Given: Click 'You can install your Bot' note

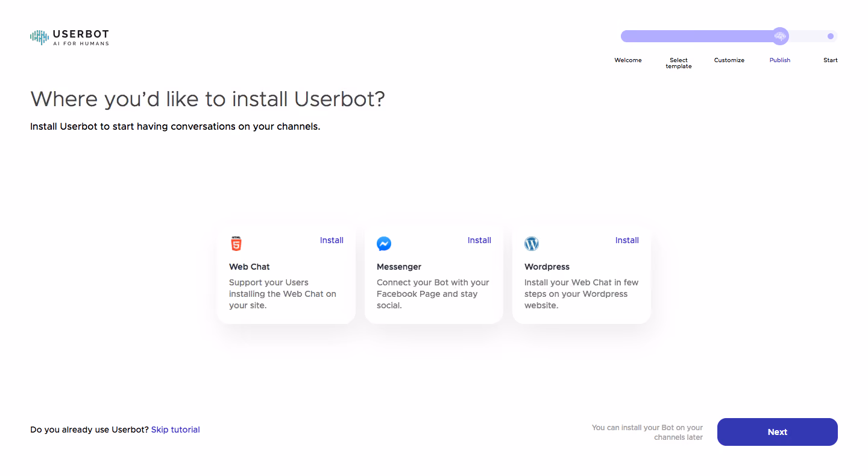Looking at the screenshot, I should click(x=647, y=433).
